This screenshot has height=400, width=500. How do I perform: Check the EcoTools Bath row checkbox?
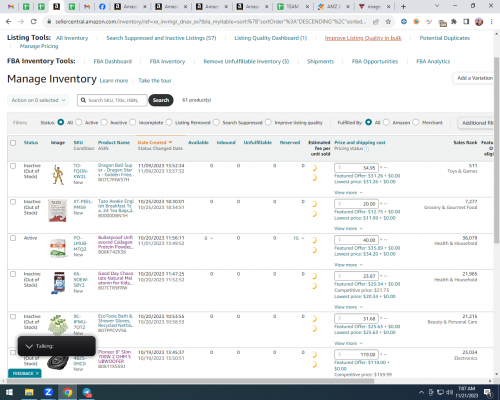(13, 317)
